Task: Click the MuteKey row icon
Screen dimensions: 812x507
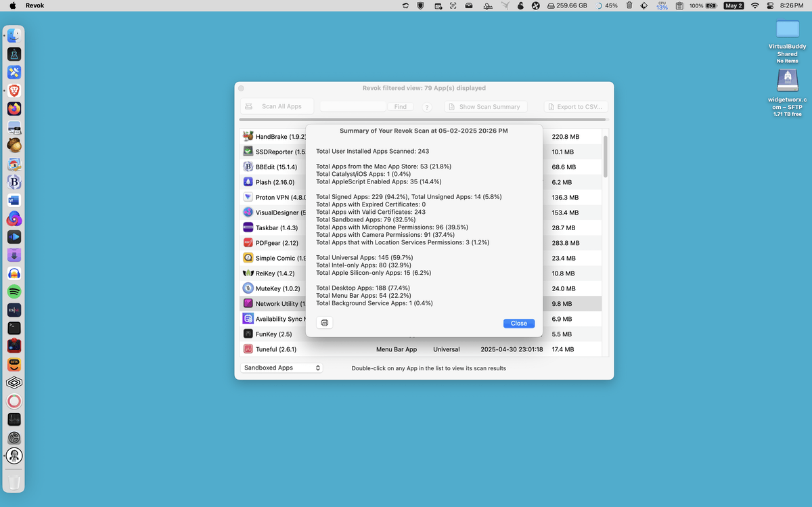Action: click(x=248, y=288)
